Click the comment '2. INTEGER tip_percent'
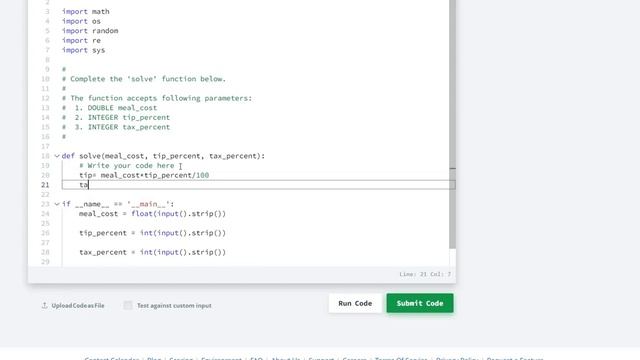The height and width of the screenshot is (360, 640). point(116,118)
